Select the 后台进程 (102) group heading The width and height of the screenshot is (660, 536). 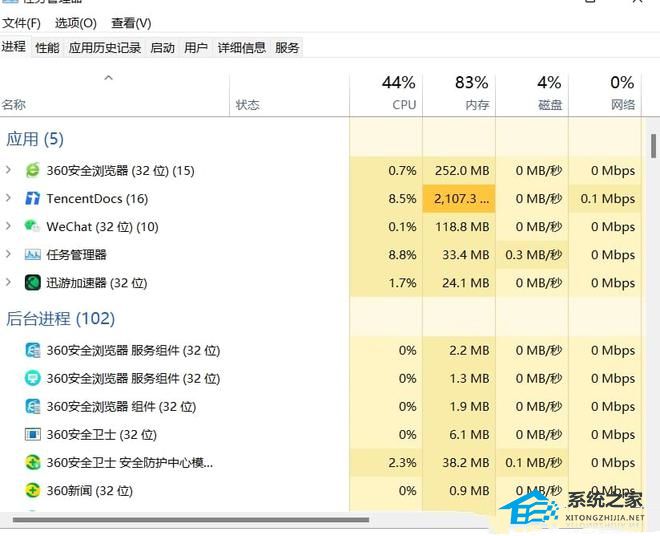(x=60, y=318)
